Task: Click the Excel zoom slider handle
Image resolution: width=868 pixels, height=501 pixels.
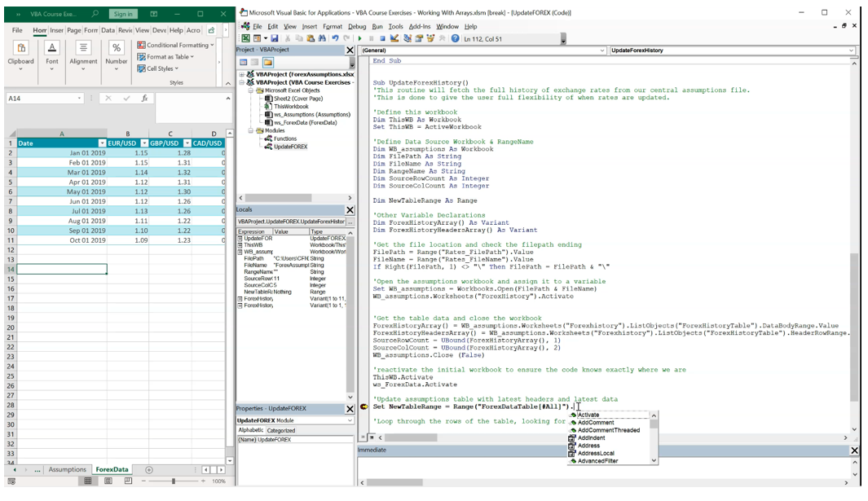Action: 174,481
